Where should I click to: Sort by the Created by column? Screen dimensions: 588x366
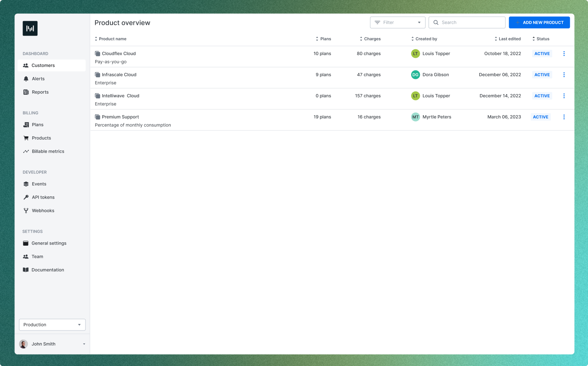(424, 39)
